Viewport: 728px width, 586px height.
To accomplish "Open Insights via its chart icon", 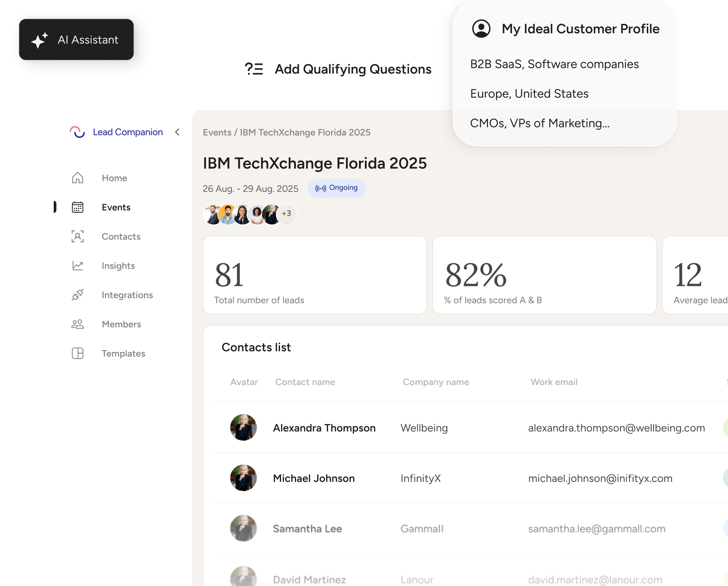I will (x=77, y=266).
